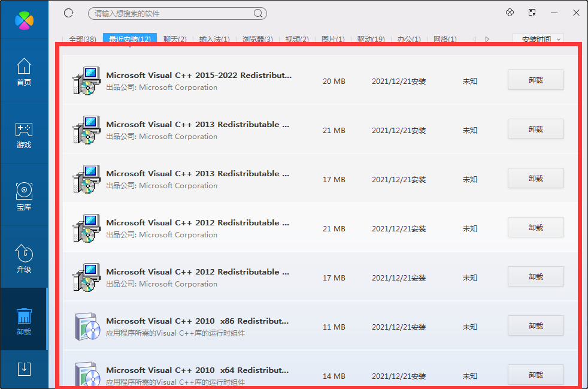Click the 卸载 trash can sidebar icon
The height and width of the screenshot is (389, 588).
click(x=24, y=321)
